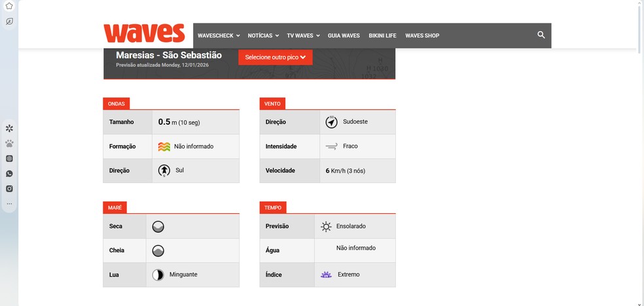Screen dimensions: 644x306
Task: Expand the TV WAVES menu
Action: pyautogui.click(x=303, y=36)
